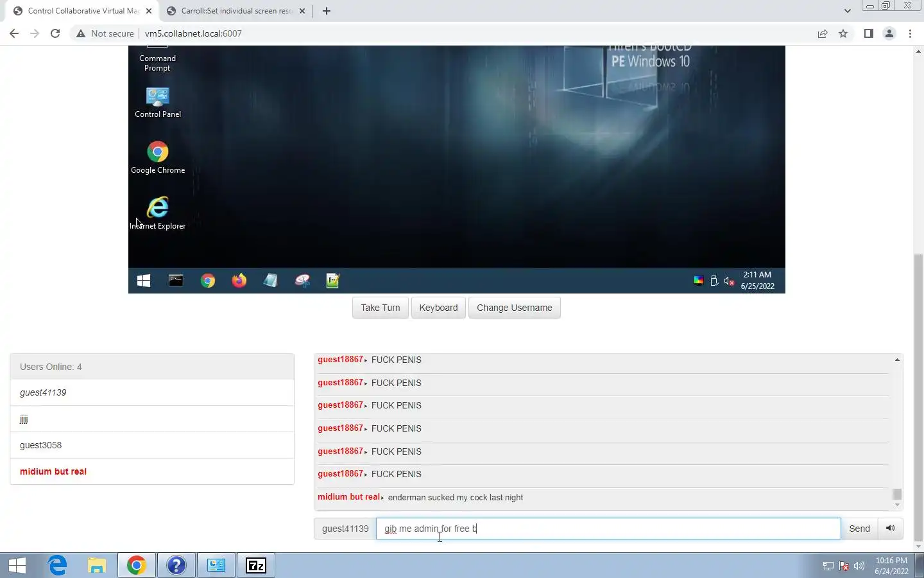Viewport: 924px width, 578px height.
Task: Open the notepad icon in VM taskbar
Action: point(333,281)
